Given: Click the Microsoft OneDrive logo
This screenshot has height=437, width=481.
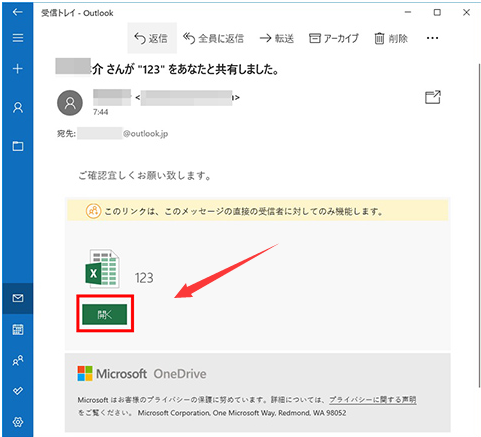Looking at the screenshot, I should 142,374.
